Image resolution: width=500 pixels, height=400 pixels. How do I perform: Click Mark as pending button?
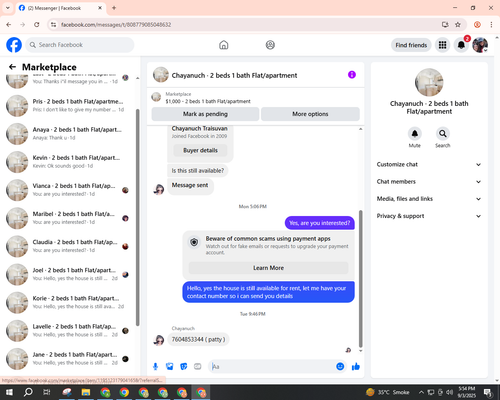click(x=205, y=114)
